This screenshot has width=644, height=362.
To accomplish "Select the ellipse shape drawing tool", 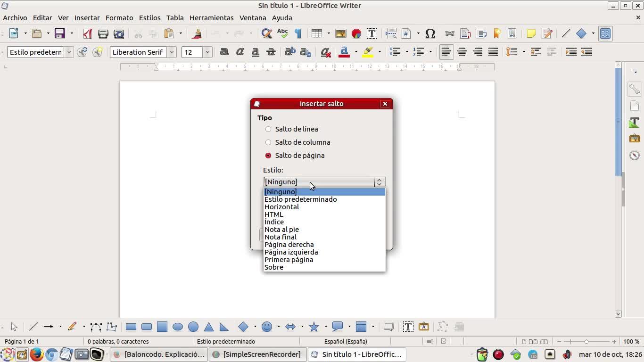I will (x=178, y=327).
